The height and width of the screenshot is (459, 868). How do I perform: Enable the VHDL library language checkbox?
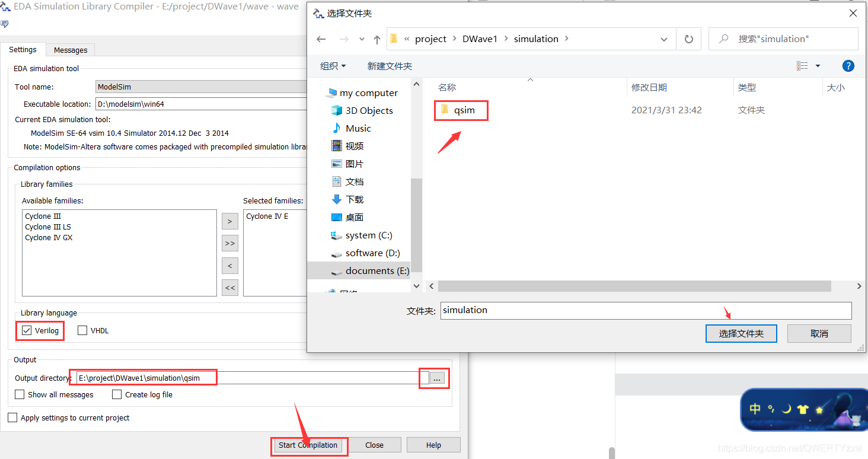(x=82, y=331)
